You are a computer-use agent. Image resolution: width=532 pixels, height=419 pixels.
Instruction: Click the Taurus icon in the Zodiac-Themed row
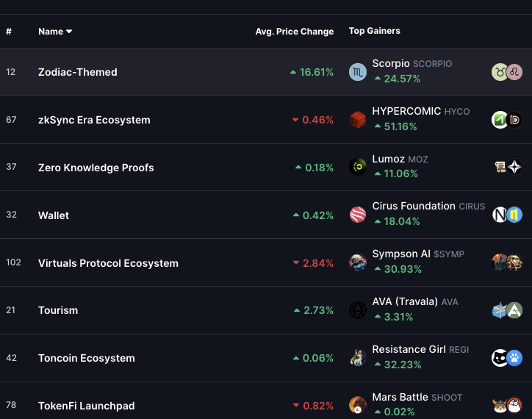pos(500,72)
